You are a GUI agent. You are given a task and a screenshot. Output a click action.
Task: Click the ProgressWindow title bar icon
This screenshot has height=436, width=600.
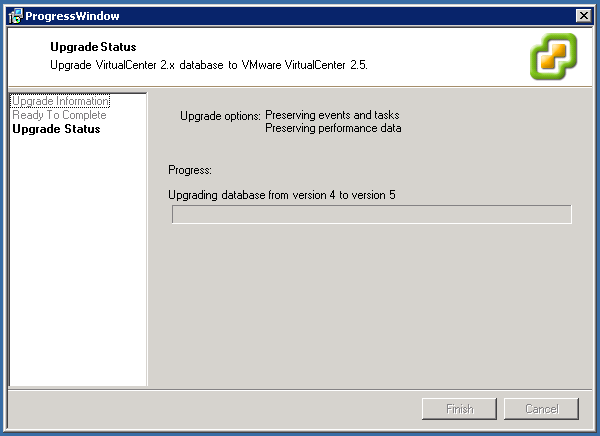point(15,15)
